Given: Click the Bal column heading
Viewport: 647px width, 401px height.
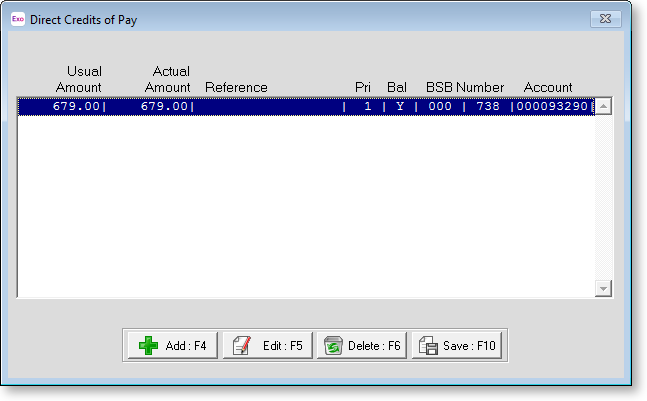Looking at the screenshot, I should pos(397,88).
